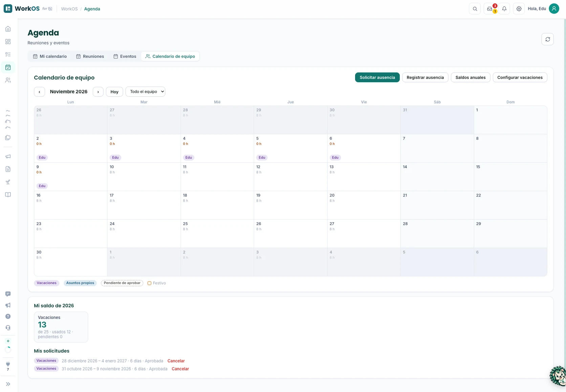Open the stacked documents copy icon in sidebar
This screenshot has width=566, height=392.
pyautogui.click(x=8, y=138)
